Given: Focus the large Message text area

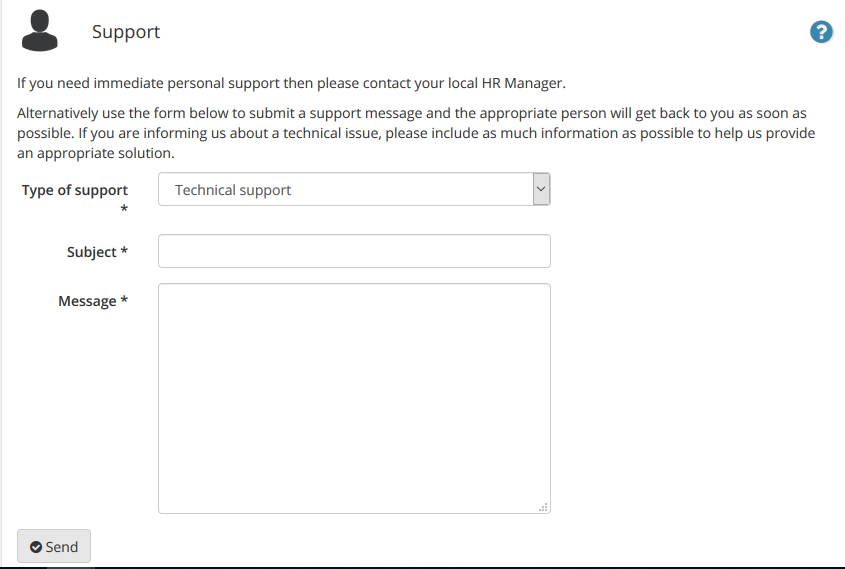Looking at the screenshot, I should (354, 398).
